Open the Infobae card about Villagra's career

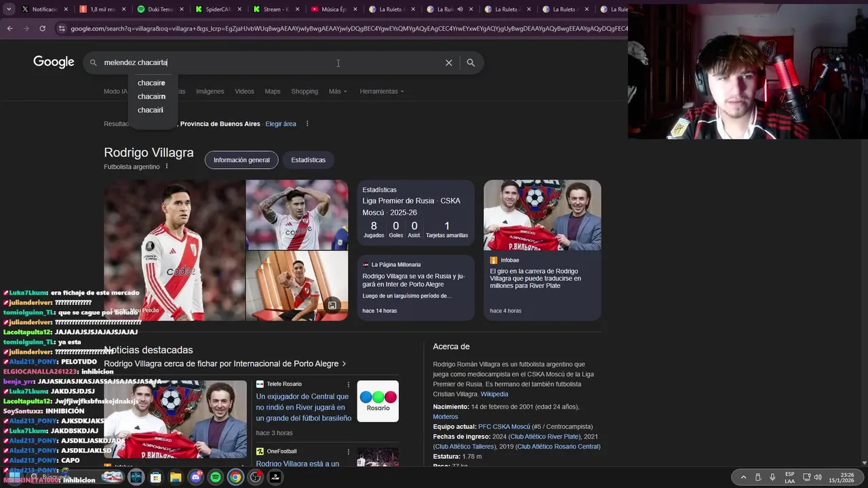coord(542,250)
